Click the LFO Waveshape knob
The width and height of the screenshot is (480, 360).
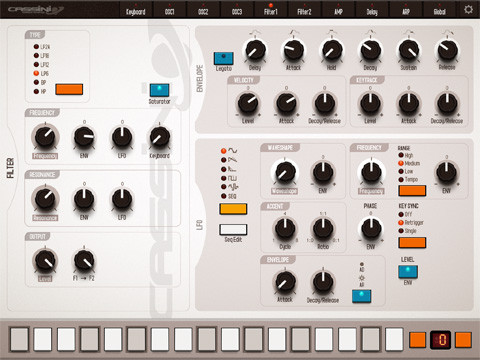click(x=285, y=172)
